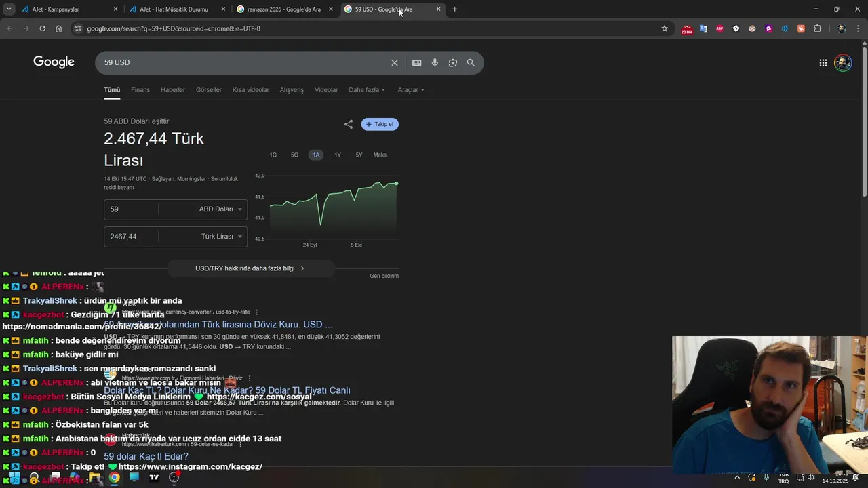Open the volume control in system tray
The width and height of the screenshot is (868, 488).
click(810, 477)
